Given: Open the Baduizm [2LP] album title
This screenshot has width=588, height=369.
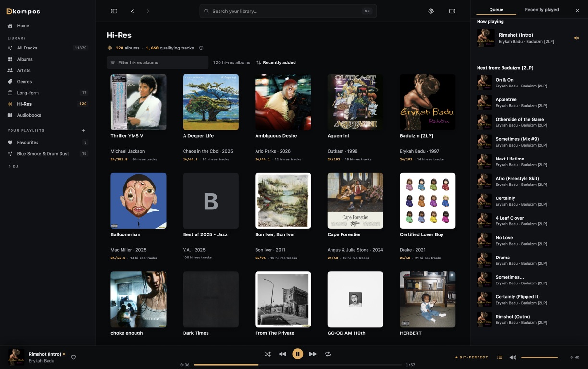Looking at the screenshot, I should [x=416, y=136].
